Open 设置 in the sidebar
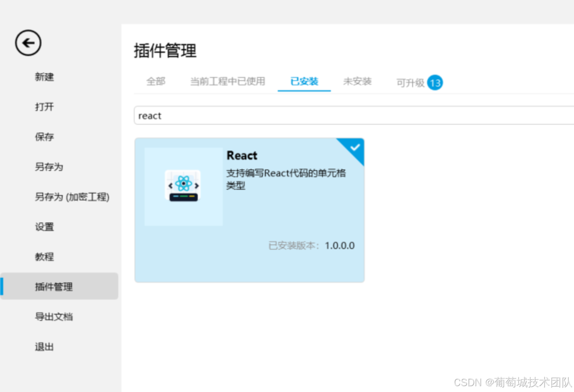The width and height of the screenshot is (574, 392). click(x=44, y=227)
